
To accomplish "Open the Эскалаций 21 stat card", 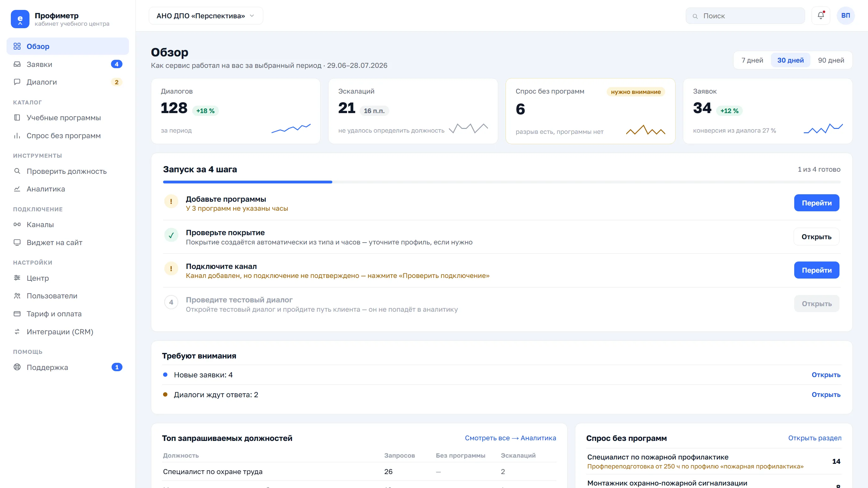I will click(413, 111).
